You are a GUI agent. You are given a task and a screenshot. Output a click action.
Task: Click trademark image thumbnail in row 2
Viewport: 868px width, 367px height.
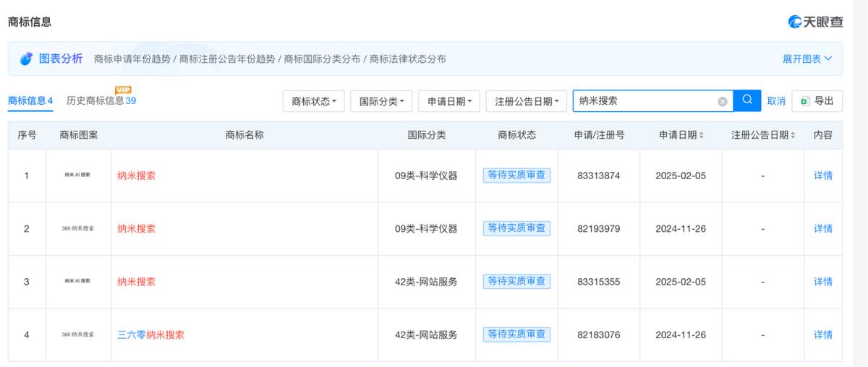[x=77, y=228]
